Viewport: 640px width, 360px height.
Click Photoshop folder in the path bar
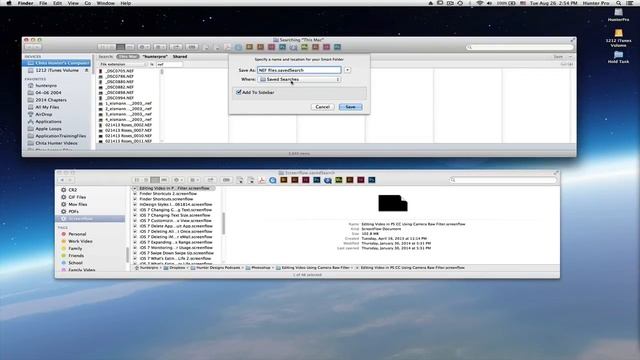(258, 268)
